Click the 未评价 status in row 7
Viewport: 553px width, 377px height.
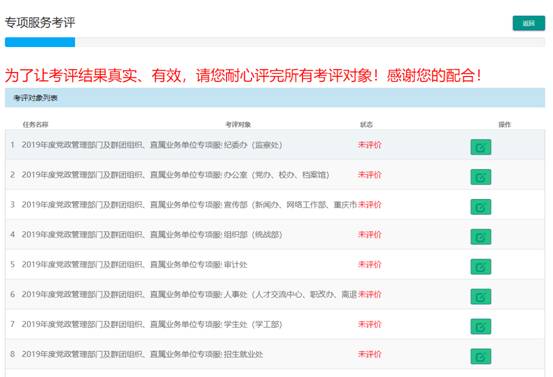tap(370, 324)
